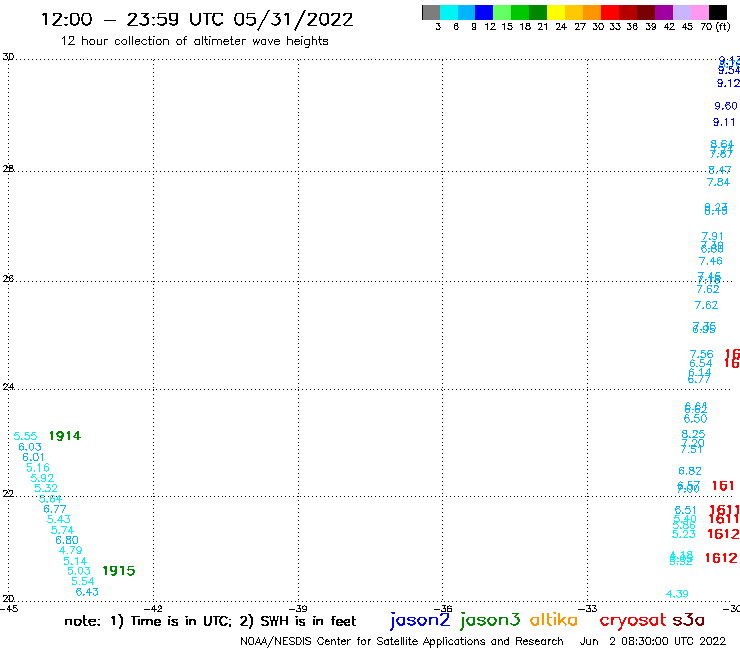This screenshot has height=650, width=740.
Task: Click the pink legend swatch
Action: pos(699,12)
